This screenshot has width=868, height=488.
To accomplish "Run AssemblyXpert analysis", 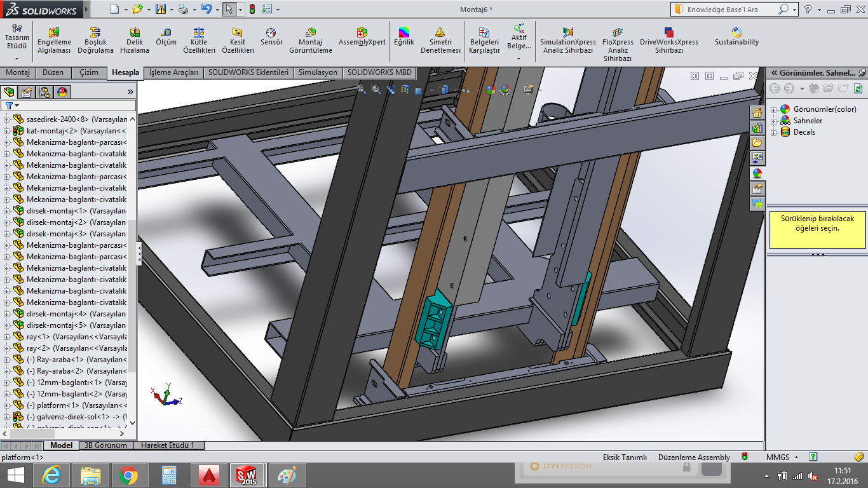I will pyautogui.click(x=362, y=37).
